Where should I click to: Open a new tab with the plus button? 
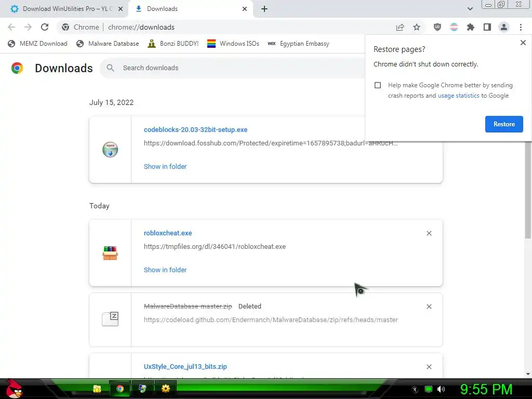click(264, 9)
